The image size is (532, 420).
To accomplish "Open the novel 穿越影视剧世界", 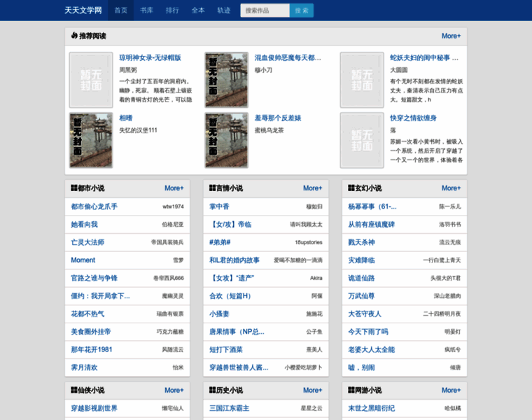I will pyautogui.click(x=94, y=408).
